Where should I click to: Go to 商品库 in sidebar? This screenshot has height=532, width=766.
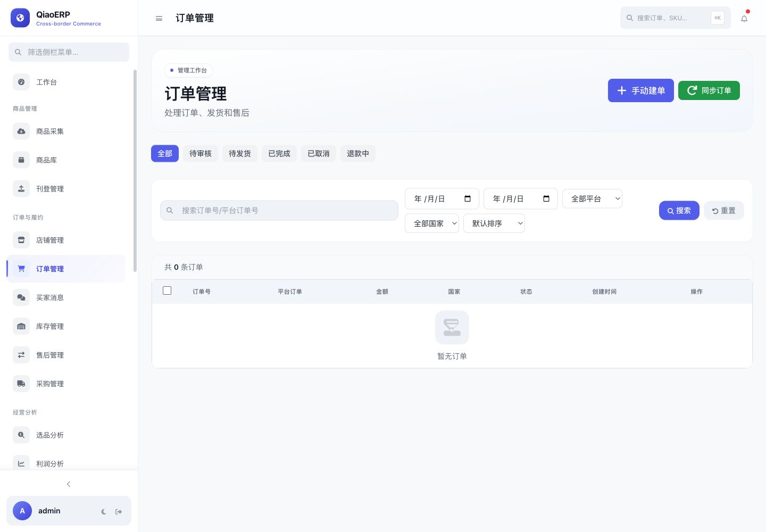[66, 160]
